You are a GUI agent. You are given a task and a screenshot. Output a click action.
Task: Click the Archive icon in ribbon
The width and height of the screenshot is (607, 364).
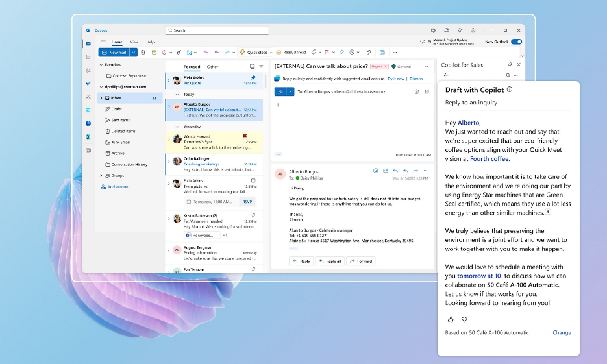pos(154,52)
